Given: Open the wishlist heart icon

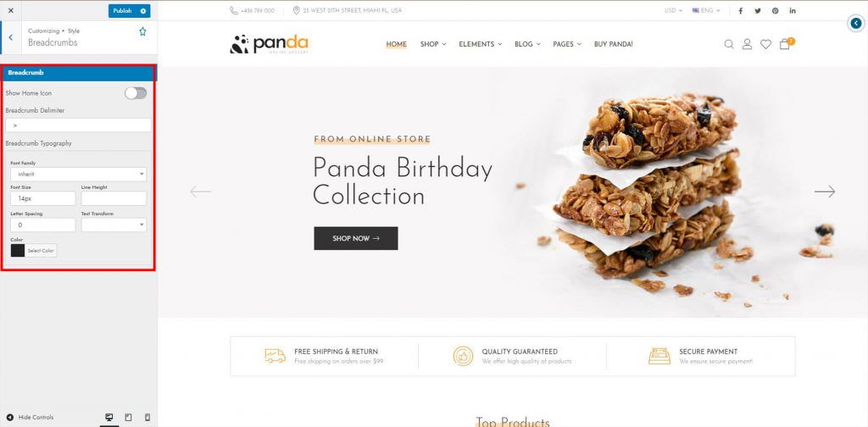Looking at the screenshot, I should [765, 44].
